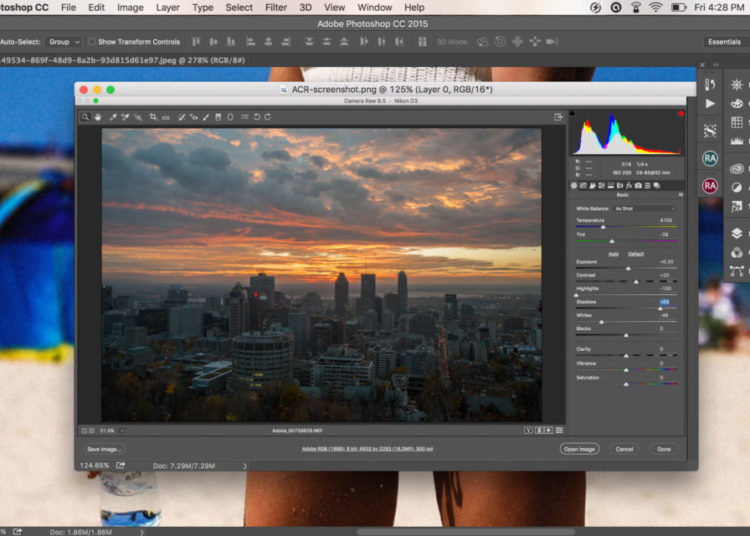Select the Zoom tool in Camera Raw
Screen dimensions: 750x536
pos(86,117)
